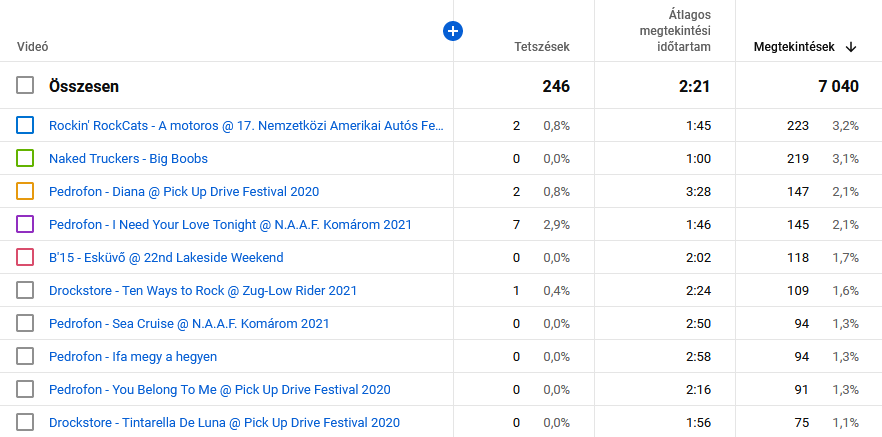Open Pedrofon - Diana video link
Image resolution: width=882 pixels, height=437 pixels.
(184, 191)
